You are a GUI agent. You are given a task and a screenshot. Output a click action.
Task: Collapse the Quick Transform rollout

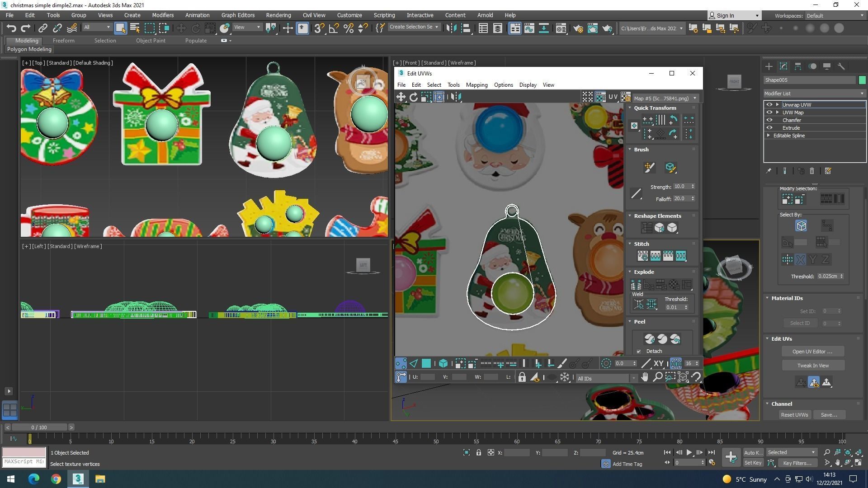pyautogui.click(x=630, y=108)
